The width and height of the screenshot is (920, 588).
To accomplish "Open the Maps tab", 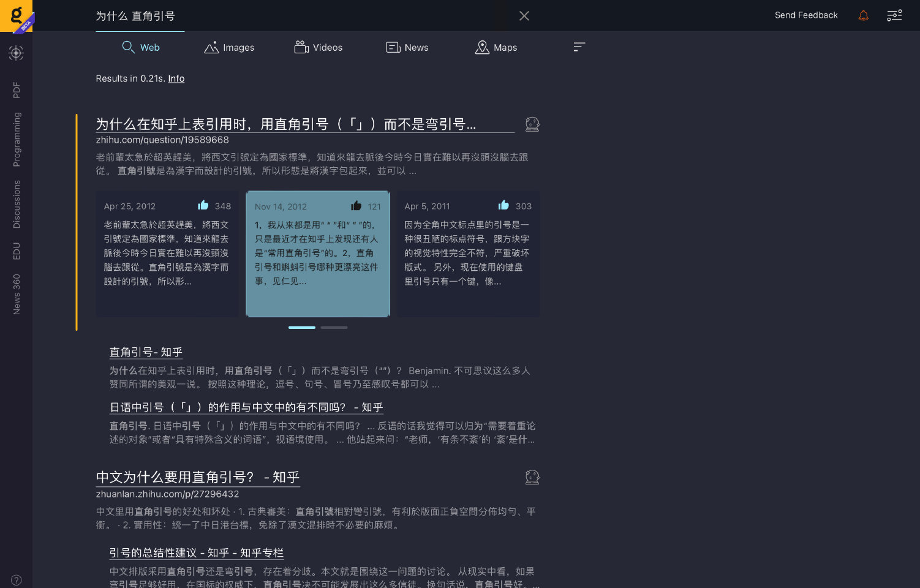I will pos(496,48).
